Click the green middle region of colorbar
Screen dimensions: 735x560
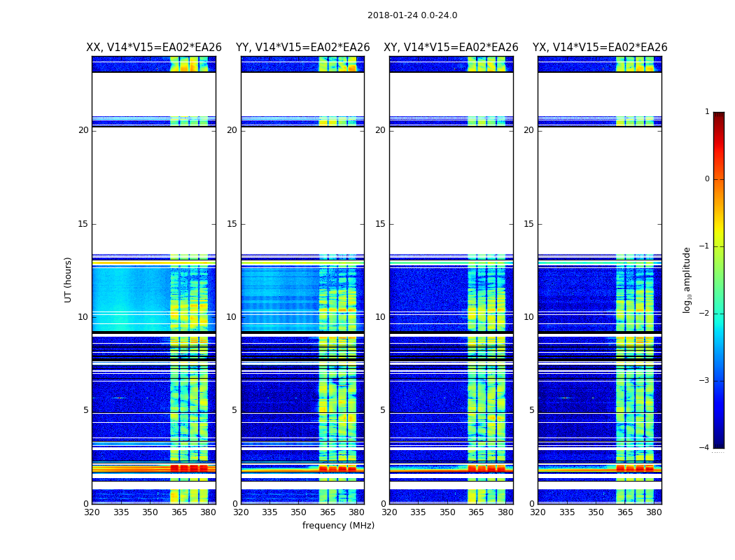(719, 281)
